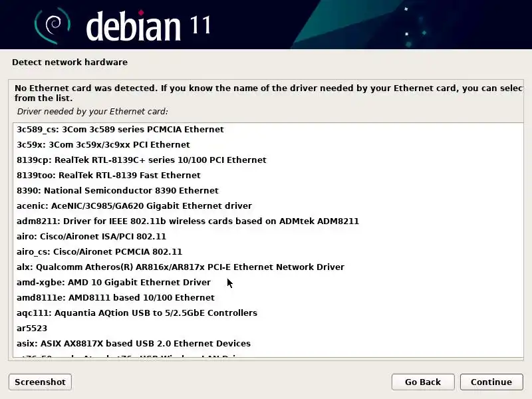Select 8390 National Semiconductor Ethernet entry

(x=268, y=191)
